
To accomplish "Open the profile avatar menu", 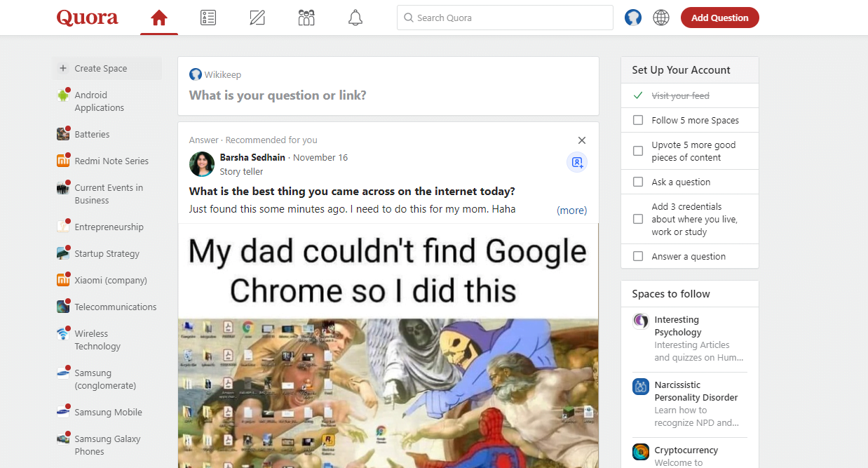I will point(633,18).
